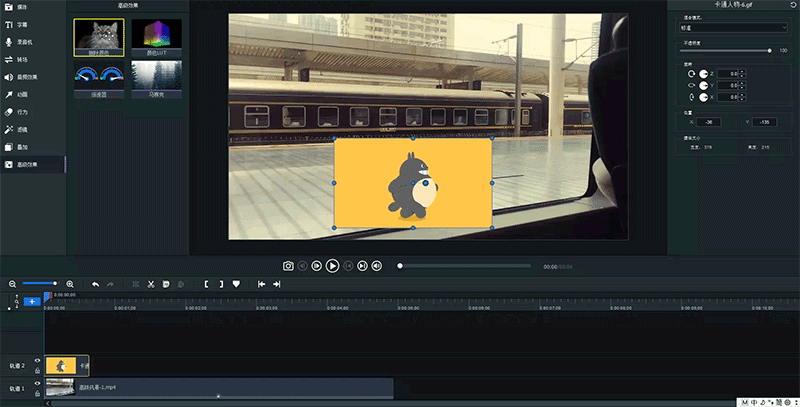Open the Transitions section with the swap arrows
The image size is (800, 407).
pyautogui.click(x=33, y=60)
